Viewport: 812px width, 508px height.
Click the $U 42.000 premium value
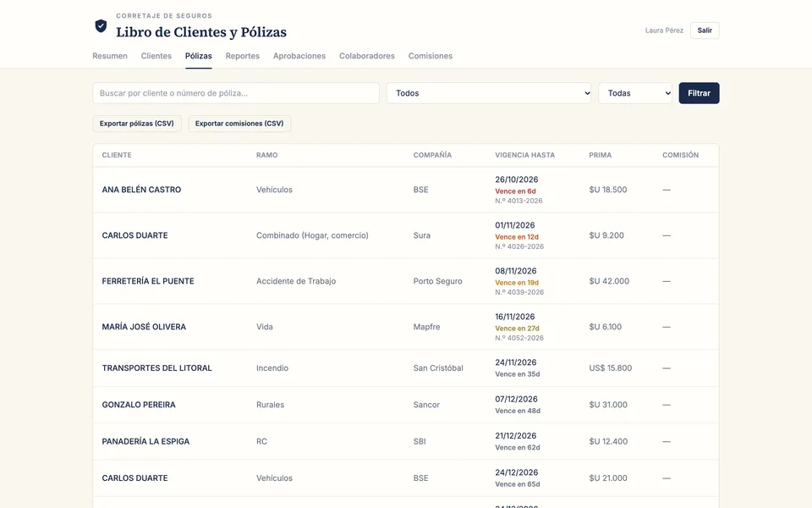(x=609, y=281)
